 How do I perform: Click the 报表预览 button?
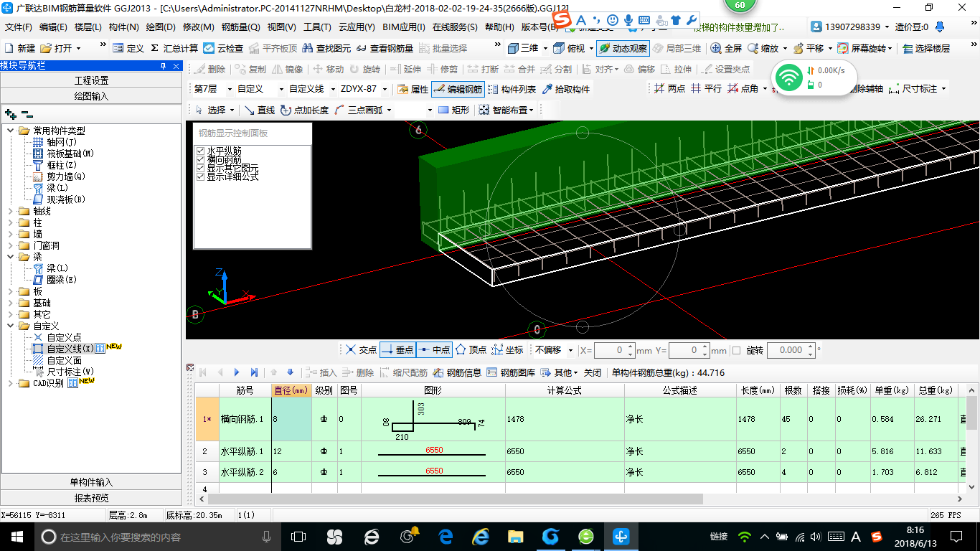coord(91,497)
